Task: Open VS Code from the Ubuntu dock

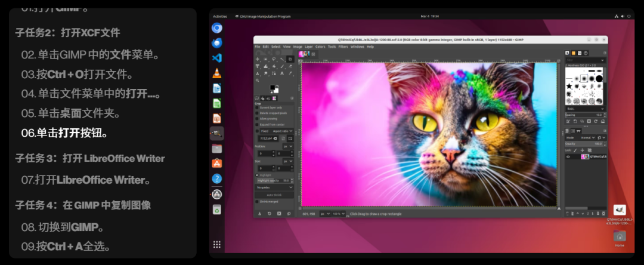Action: click(217, 58)
